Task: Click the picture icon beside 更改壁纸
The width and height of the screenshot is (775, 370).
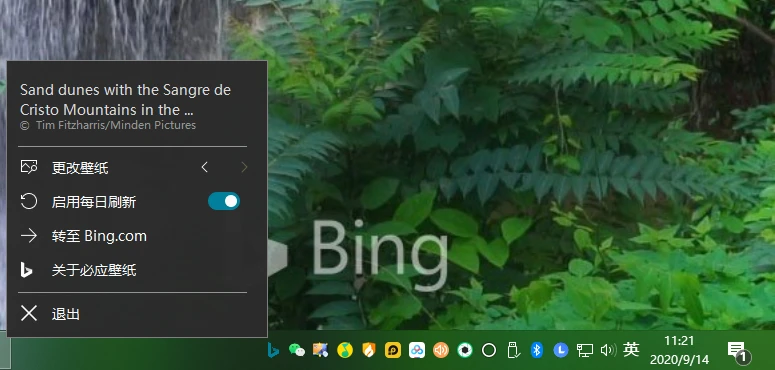Action: [29, 167]
